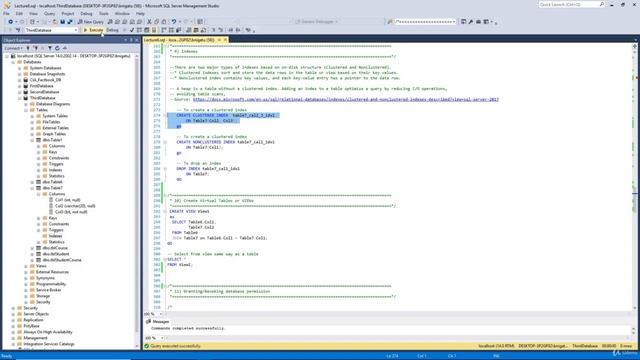This screenshot has width=640, height=360.
Task: Collapse the CREATE VIEW View1 code block
Action: tap(165, 211)
